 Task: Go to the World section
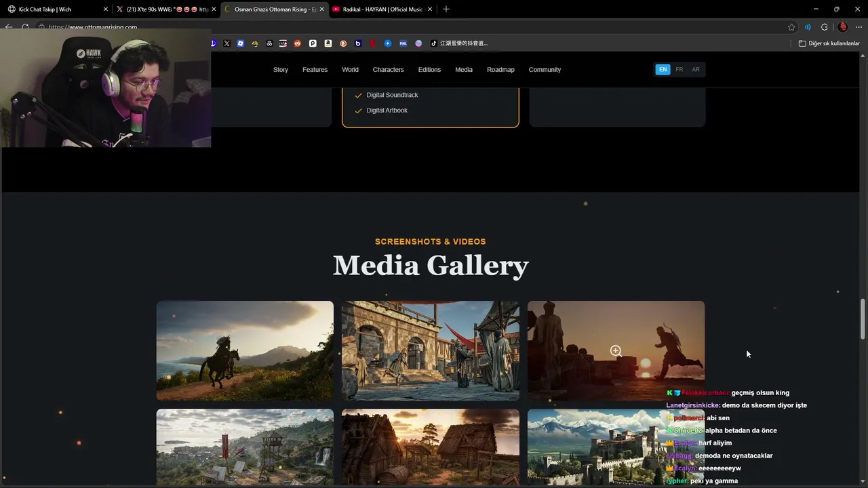350,70
